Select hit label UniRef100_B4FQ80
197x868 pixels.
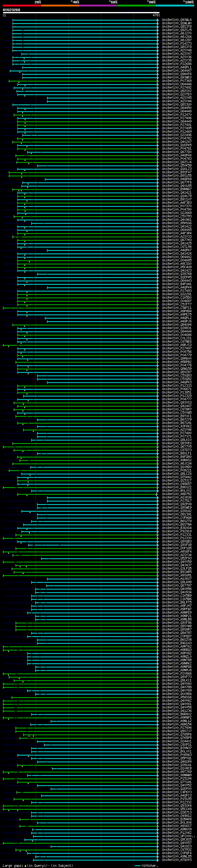(177, 457)
